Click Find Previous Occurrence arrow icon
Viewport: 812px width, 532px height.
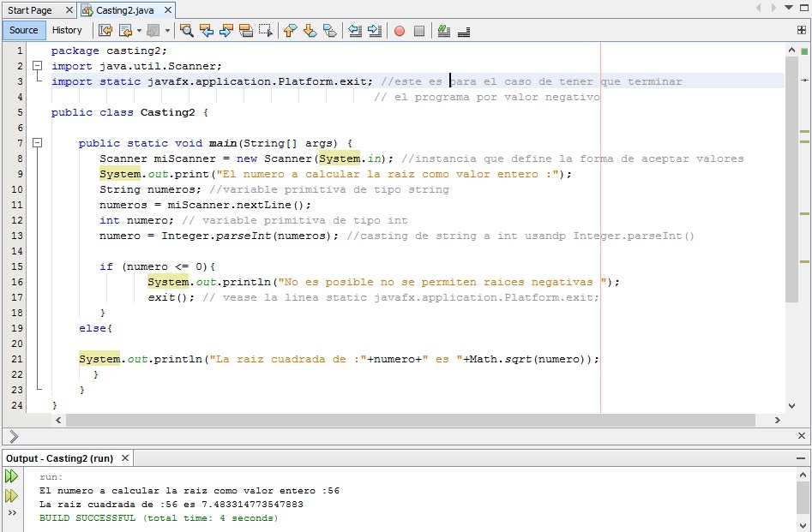tap(207, 31)
